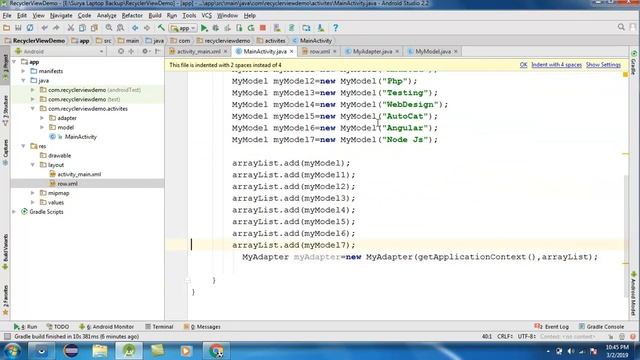Click the Redo arrow icon

(56, 28)
